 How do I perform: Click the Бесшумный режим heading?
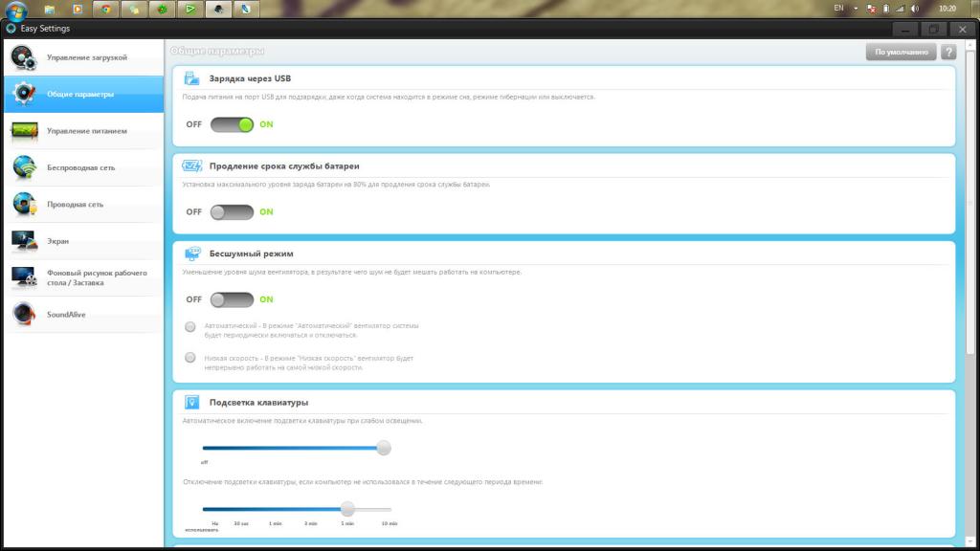(252, 253)
